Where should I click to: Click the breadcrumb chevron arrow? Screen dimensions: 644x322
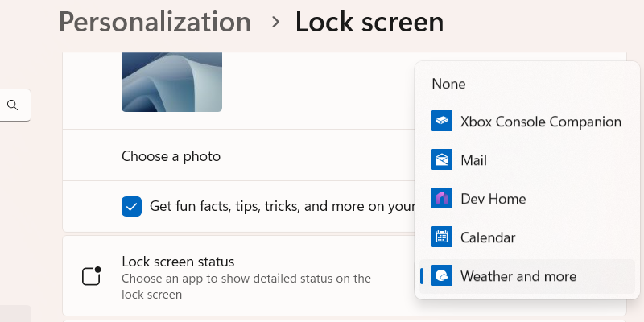[x=276, y=22]
